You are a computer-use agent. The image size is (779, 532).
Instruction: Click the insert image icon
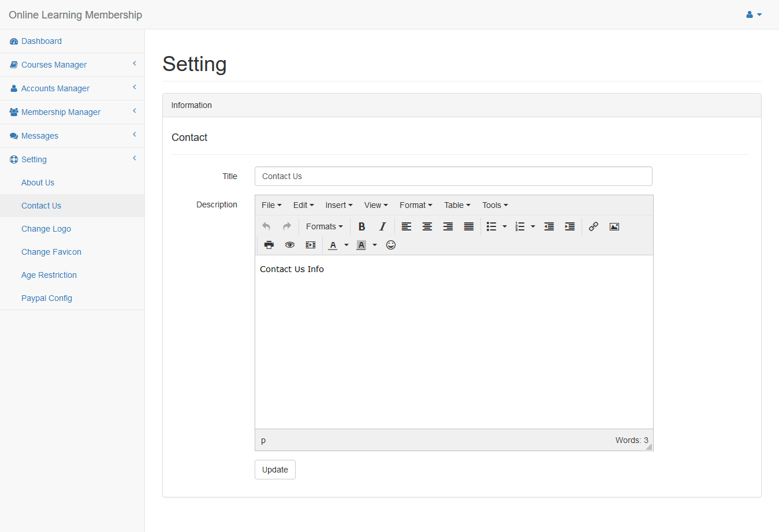[614, 226]
